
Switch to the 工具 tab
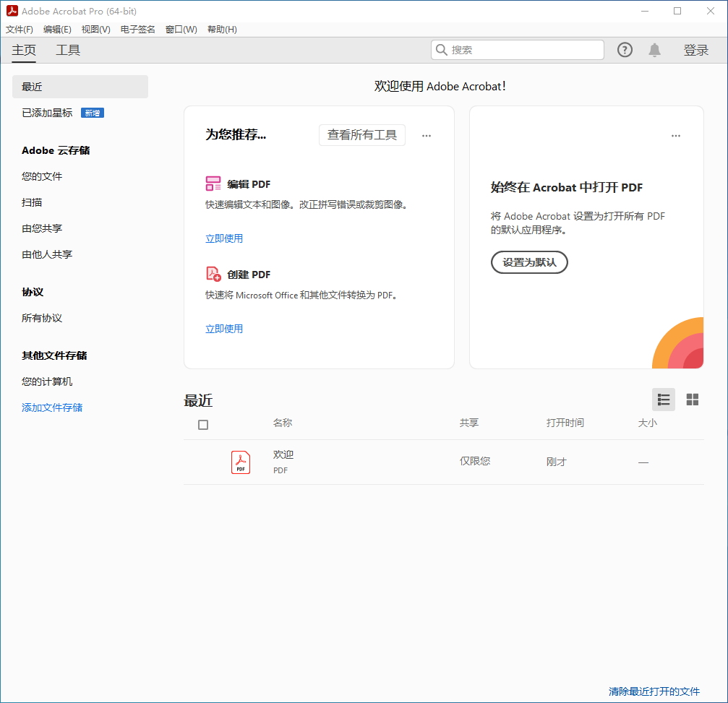68,50
